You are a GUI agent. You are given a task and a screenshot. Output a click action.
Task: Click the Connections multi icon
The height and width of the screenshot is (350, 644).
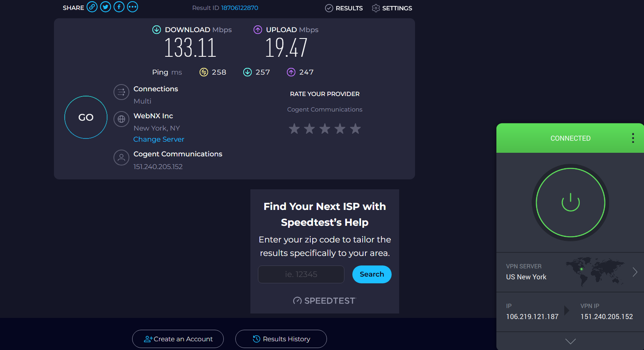pyautogui.click(x=121, y=92)
